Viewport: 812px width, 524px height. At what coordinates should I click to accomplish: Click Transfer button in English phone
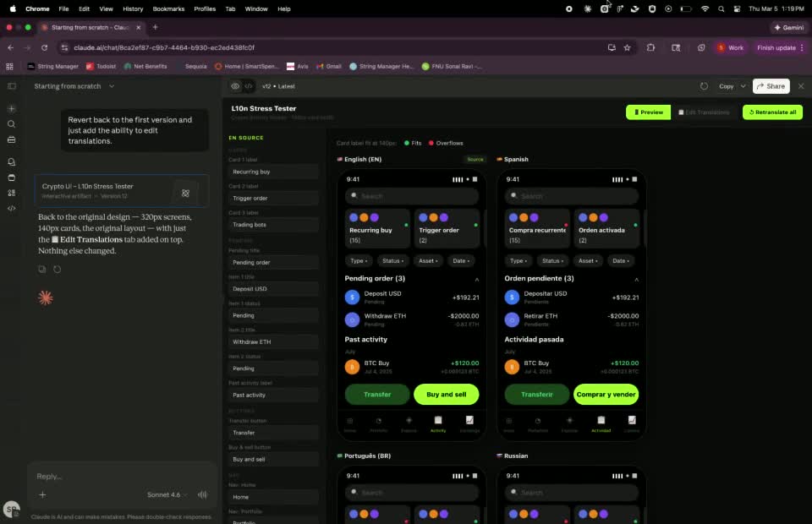(x=377, y=394)
